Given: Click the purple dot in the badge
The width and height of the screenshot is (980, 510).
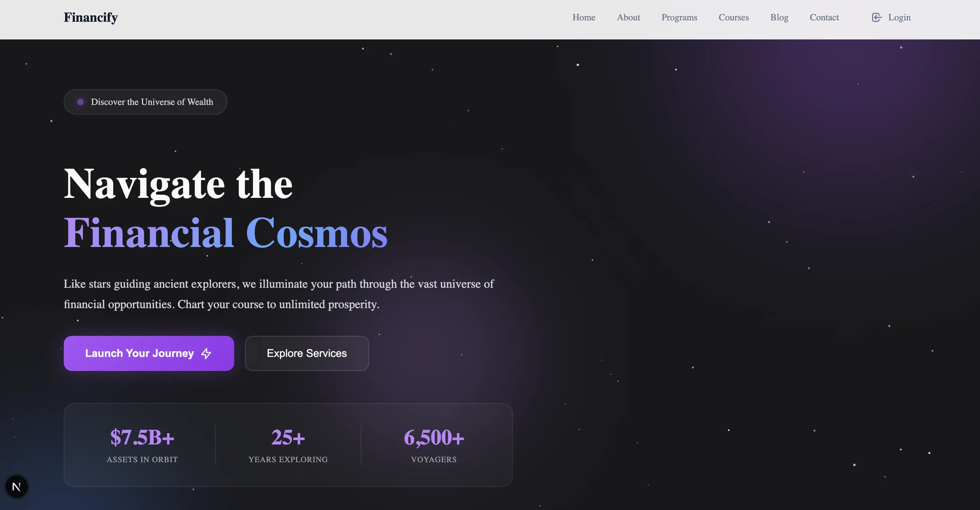Looking at the screenshot, I should (x=80, y=102).
